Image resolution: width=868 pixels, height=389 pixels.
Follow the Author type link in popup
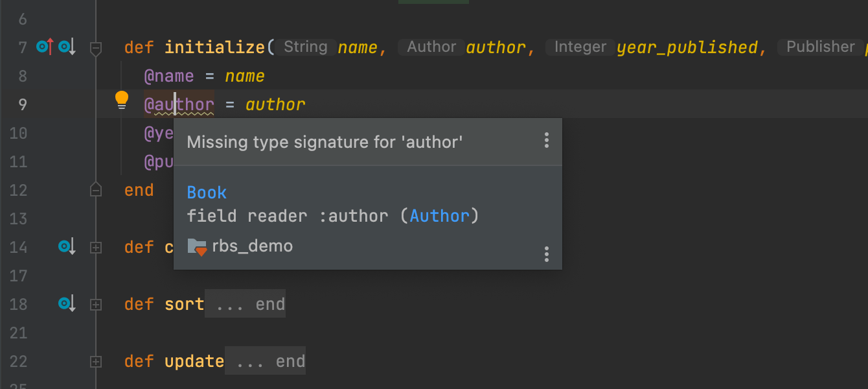tap(439, 216)
